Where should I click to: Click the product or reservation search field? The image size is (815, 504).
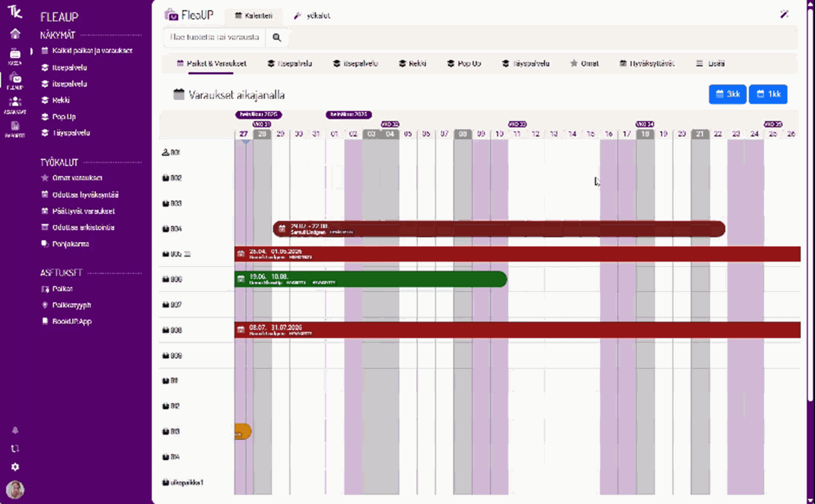(214, 37)
